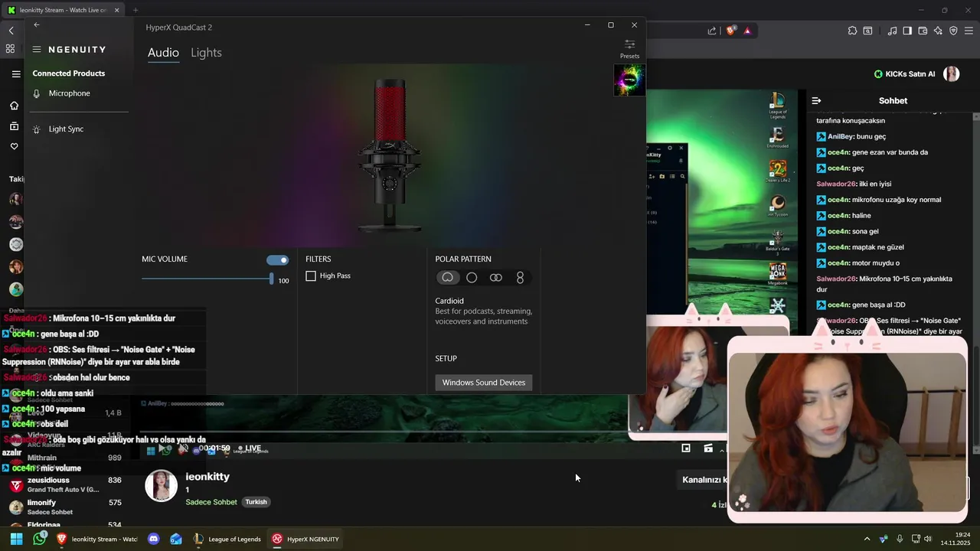
Task: Select the rainbow ring preset thumbnail
Action: pyautogui.click(x=629, y=80)
